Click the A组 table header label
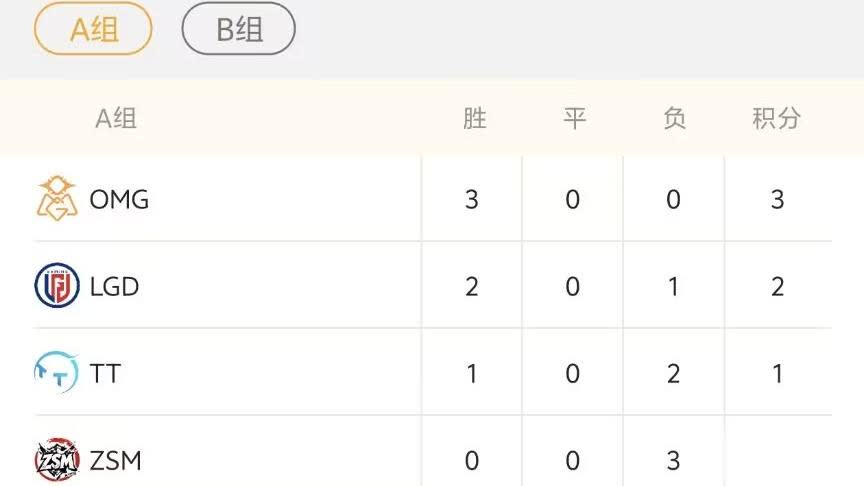Image resolution: width=864 pixels, height=486 pixels. [x=116, y=118]
